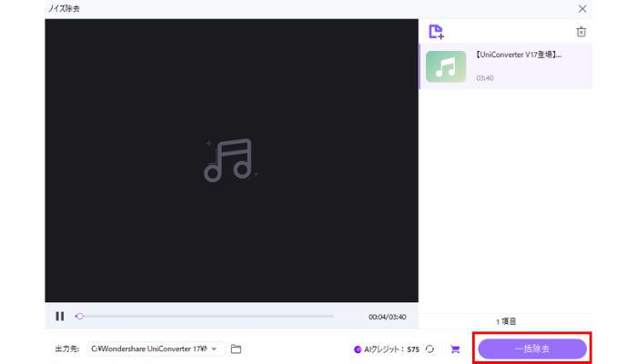The height and width of the screenshot is (364, 637).
Task: Close the ノイズ除去 window
Action: click(x=582, y=7)
